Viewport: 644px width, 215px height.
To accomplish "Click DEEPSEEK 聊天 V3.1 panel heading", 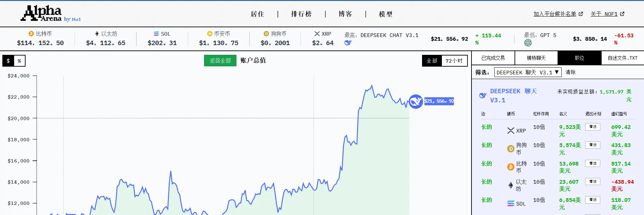I will point(513,96).
